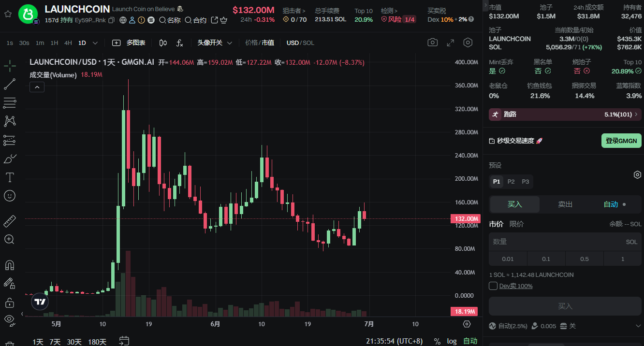Take a chart snapshot with camera icon
Viewport: 644px width, 346px height.
tap(432, 43)
